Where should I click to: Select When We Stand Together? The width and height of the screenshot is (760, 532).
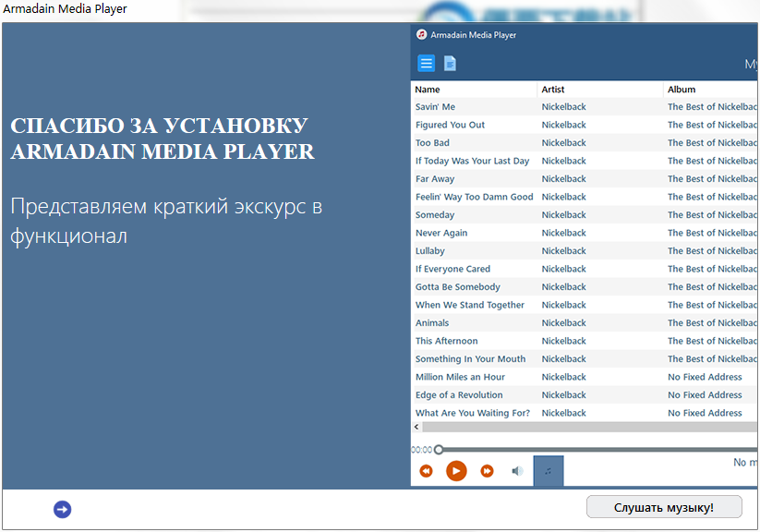(470, 305)
